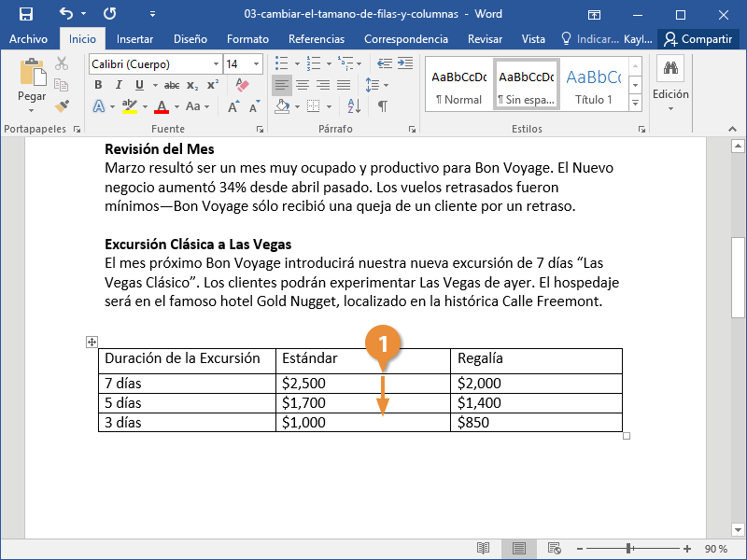
Task: Center align the paragraph
Action: (302, 85)
